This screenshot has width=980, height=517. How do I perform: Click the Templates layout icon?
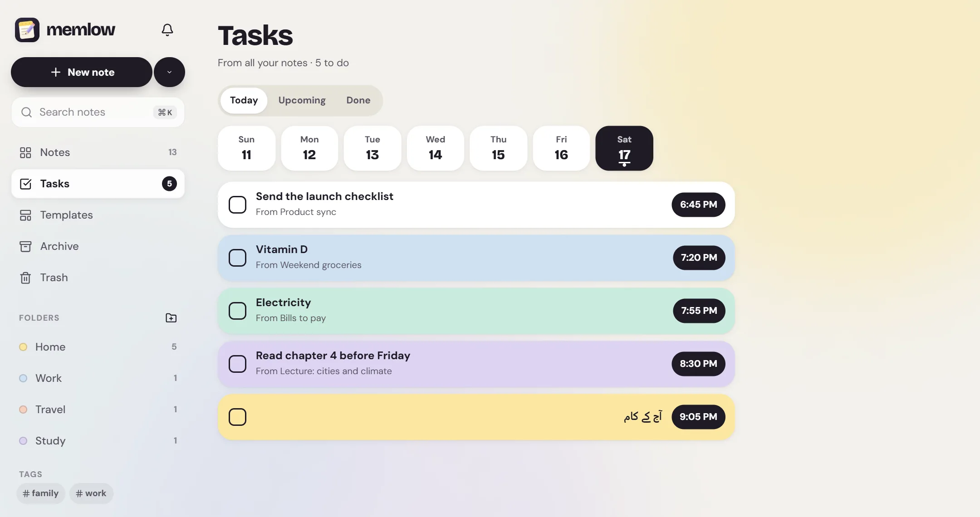[25, 215]
